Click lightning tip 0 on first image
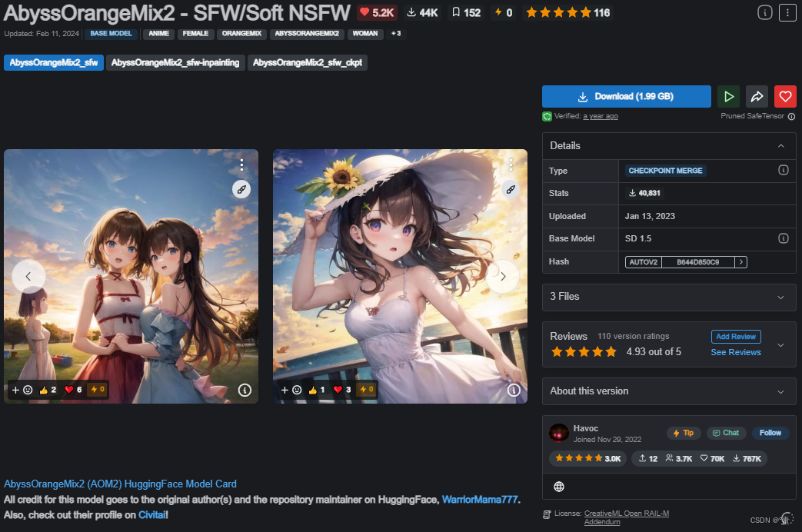Screen dimensions: 802x532 (98, 389)
